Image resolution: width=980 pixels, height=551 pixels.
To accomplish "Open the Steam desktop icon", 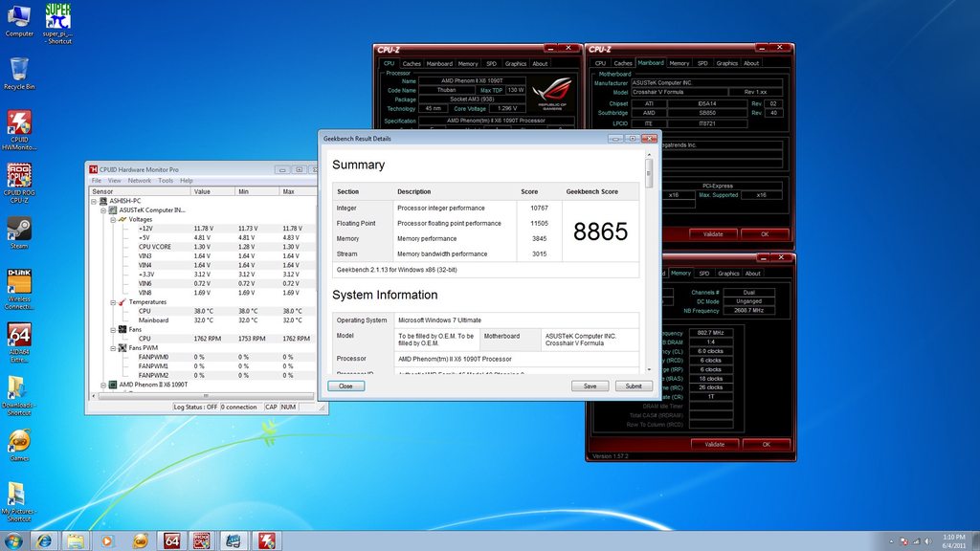I will coord(19,233).
